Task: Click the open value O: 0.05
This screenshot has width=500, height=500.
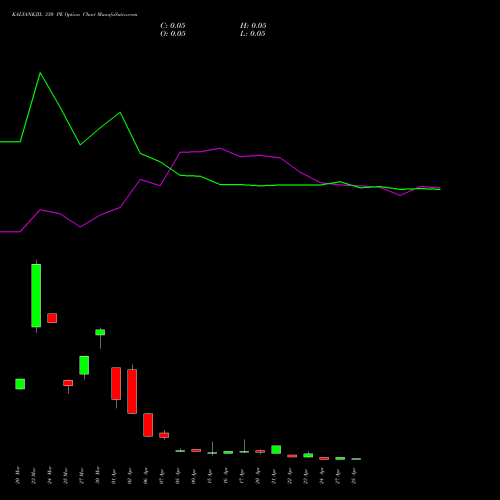Action: click(173, 34)
